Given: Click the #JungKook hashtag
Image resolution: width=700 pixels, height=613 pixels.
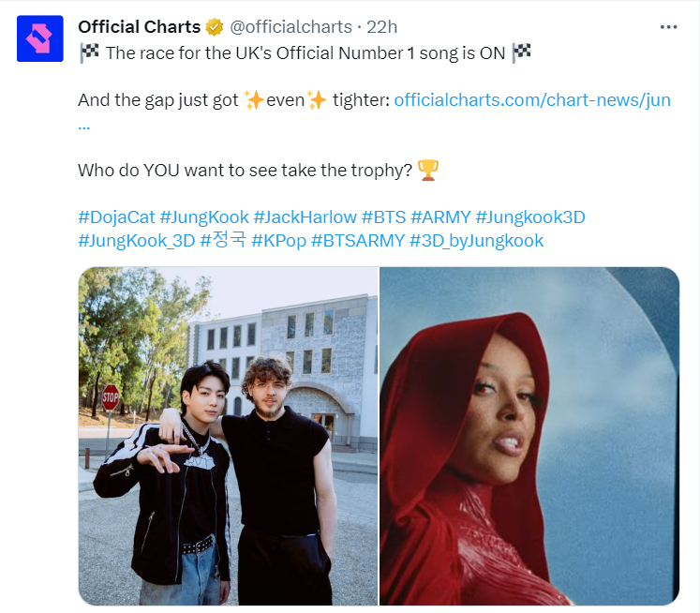Looking at the screenshot, I should click(x=204, y=217).
